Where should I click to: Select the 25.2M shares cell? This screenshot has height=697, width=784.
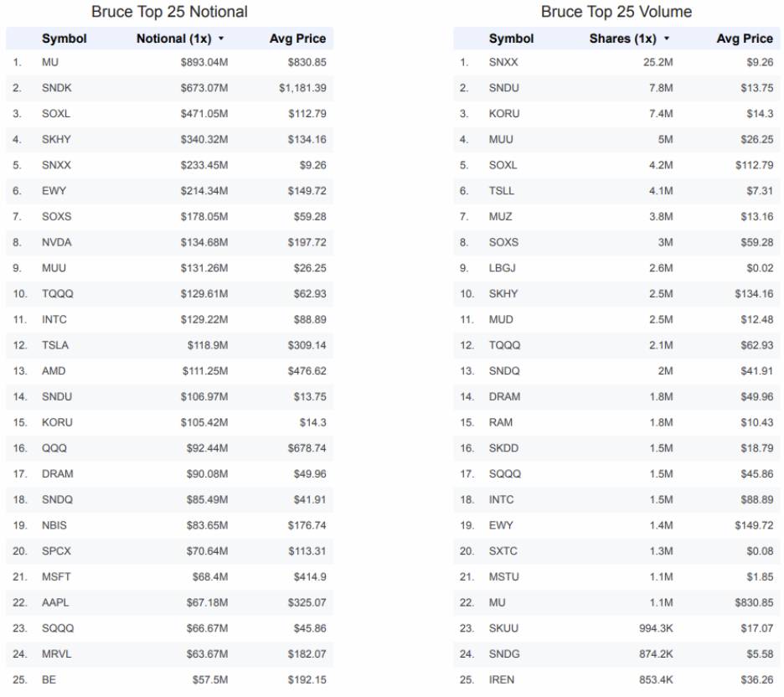(658, 63)
